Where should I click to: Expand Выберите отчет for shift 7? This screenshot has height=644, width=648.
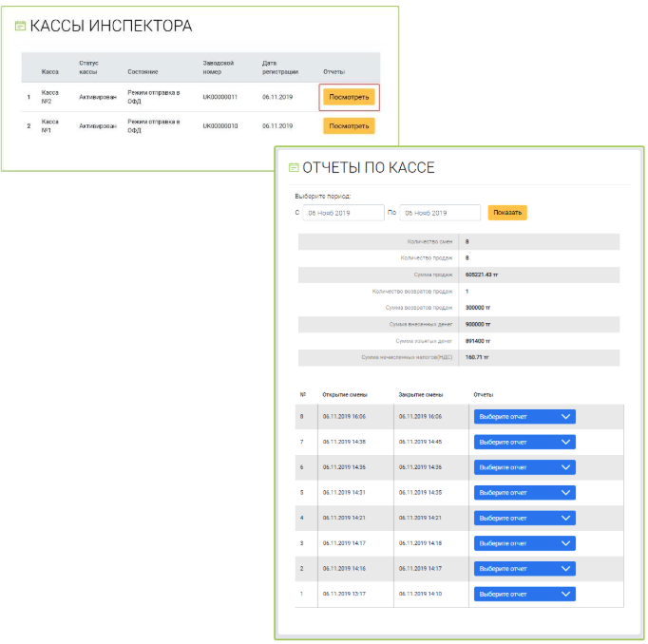(524, 442)
